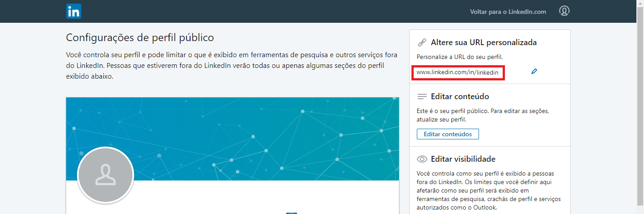The height and width of the screenshot is (214, 644).
Task: Click the profile photo placeholder avatar
Action: coord(106,175)
